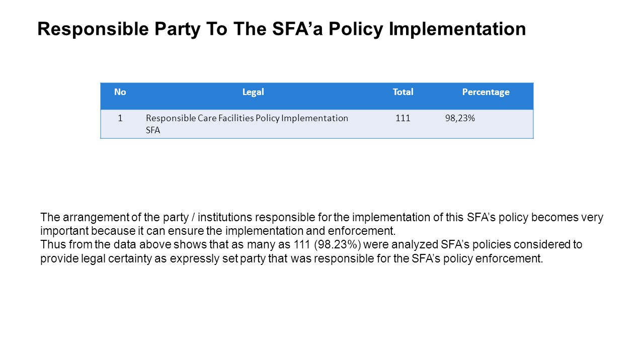Select the 'Legal' column header
The width and height of the screenshot is (644, 362).
tap(253, 92)
